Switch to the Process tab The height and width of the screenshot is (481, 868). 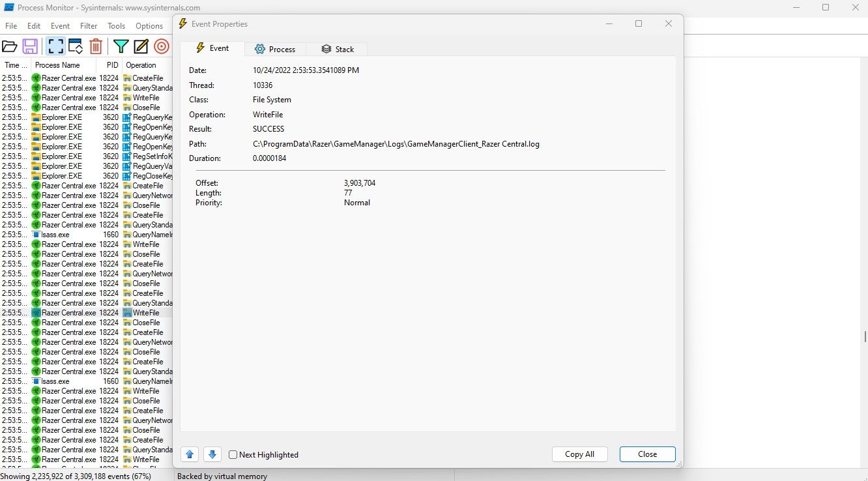pos(275,49)
